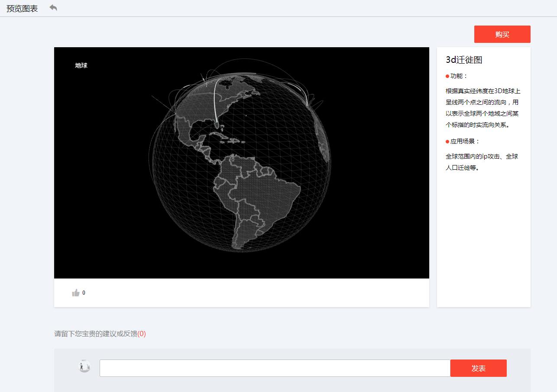Click the back arrow icon beside 预览图表
This screenshot has height=392, width=557.
click(53, 8)
